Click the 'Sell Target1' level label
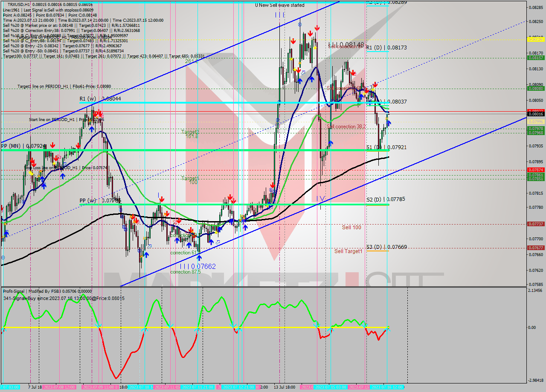The height and width of the screenshot is (392, 546). pyautogui.click(x=348, y=251)
